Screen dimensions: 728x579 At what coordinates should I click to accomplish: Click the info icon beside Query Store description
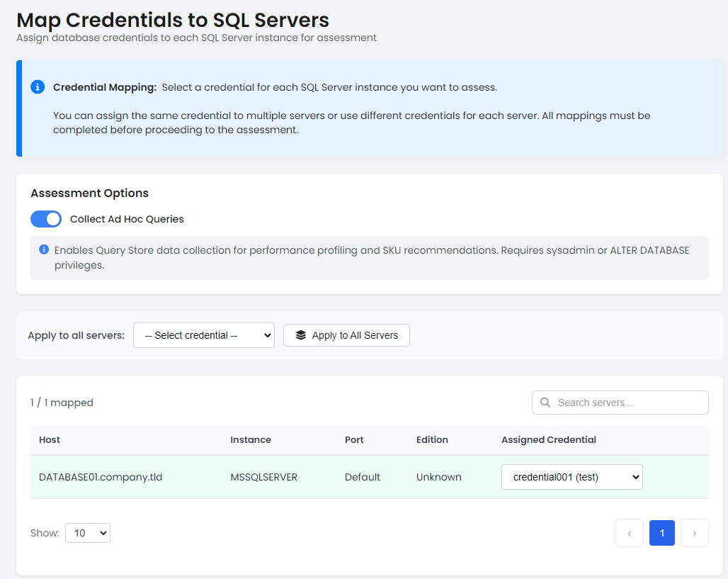[x=44, y=249]
